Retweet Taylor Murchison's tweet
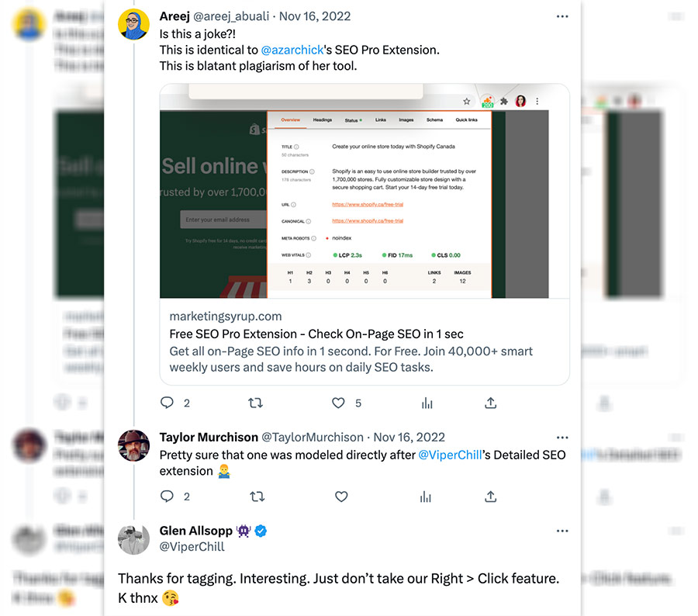Screen dimensions: 698x616 [x=257, y=497]
